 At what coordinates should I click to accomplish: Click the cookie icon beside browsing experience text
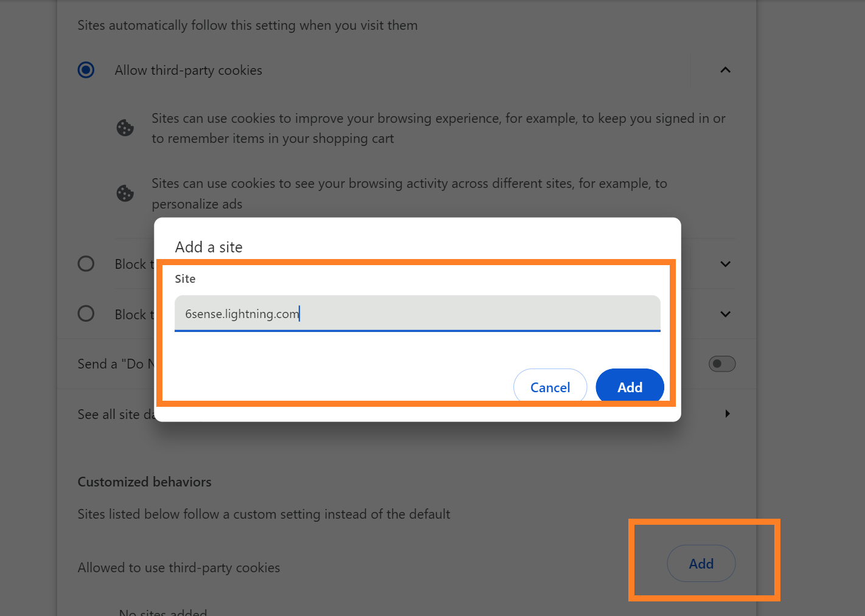click(125, 128)
